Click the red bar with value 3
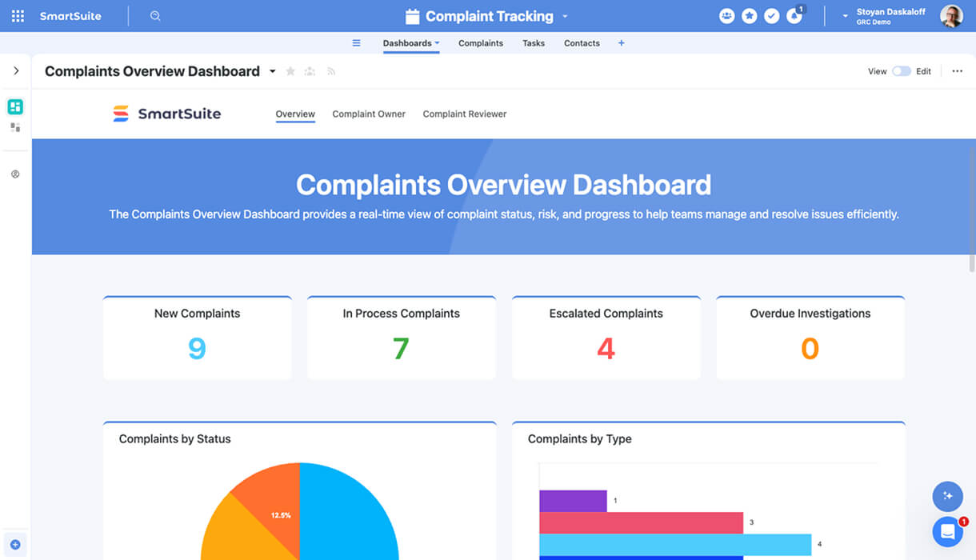 click(x=642, y=522)
